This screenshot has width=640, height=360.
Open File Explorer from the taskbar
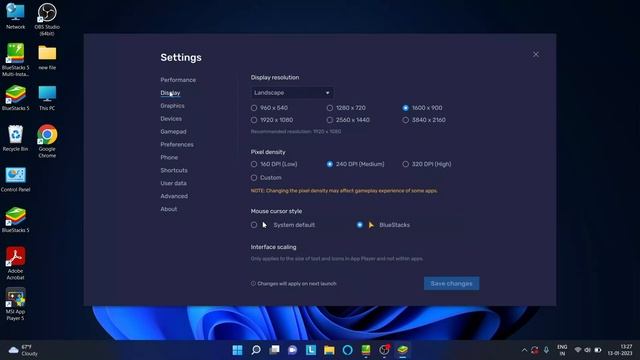pos(329,350)
